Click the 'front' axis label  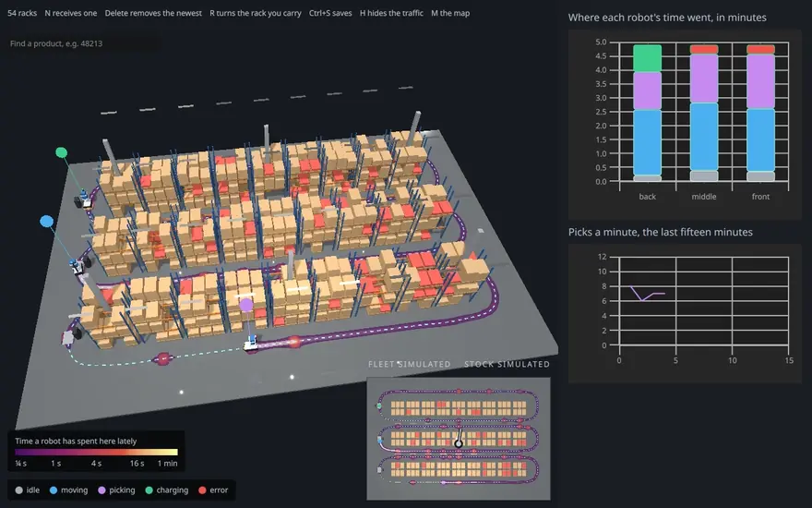760,197
